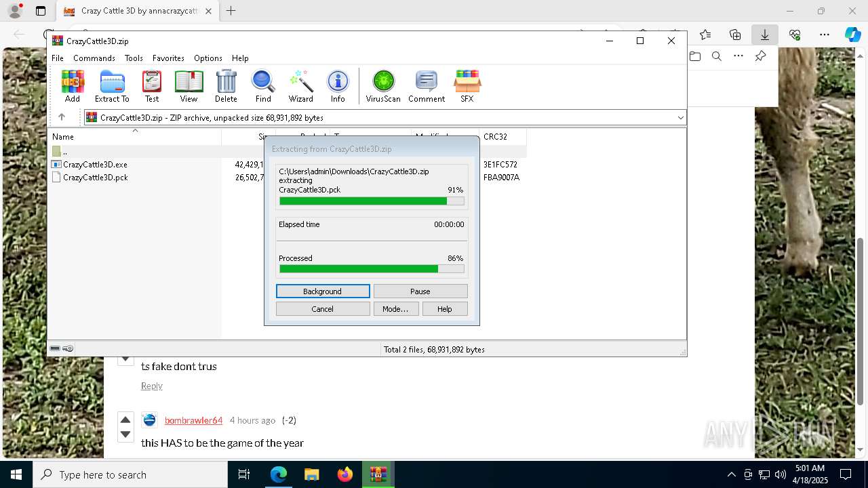Open the View toolbar button
868x488 pixels.
[189, 86]
